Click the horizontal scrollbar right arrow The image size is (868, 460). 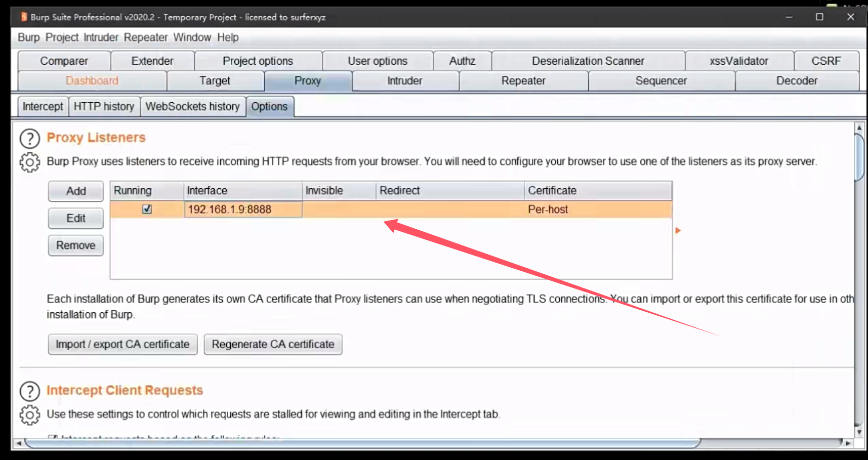point(848,444)
